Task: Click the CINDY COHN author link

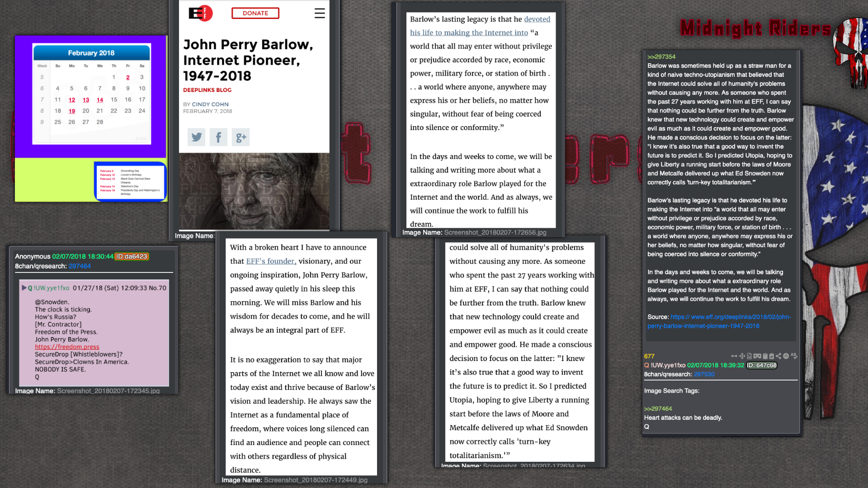Action: (x=210, y=104)
